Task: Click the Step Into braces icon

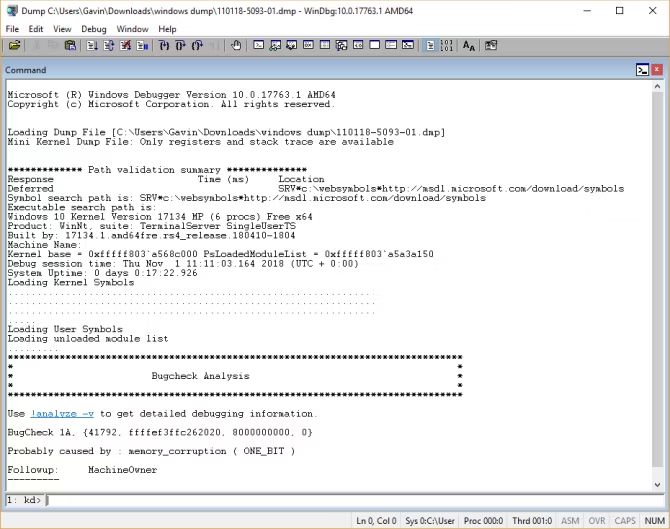Action: [x=164, y=45]
